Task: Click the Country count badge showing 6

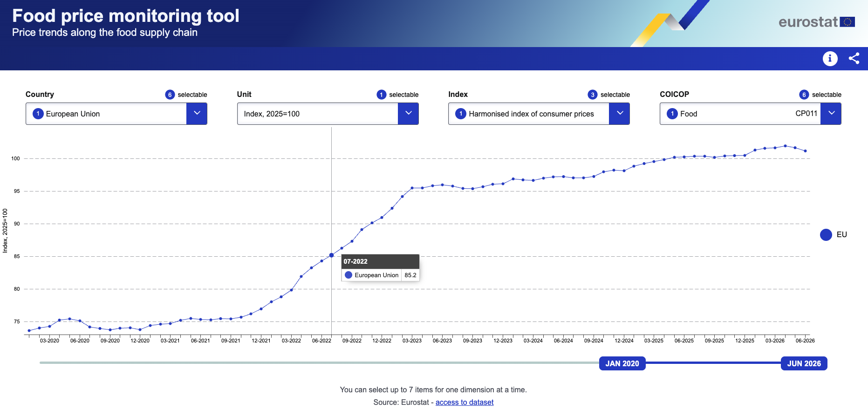Action: 170,95
